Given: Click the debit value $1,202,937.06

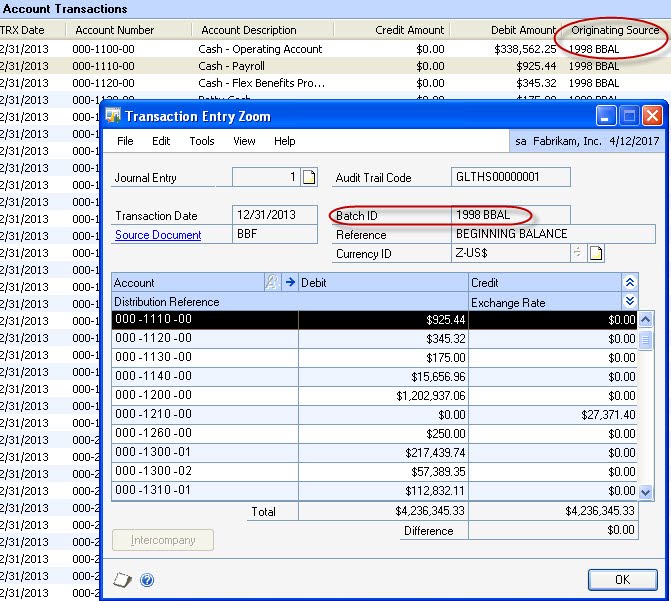Looking at the screenshot, I should (x=431, y=396).
